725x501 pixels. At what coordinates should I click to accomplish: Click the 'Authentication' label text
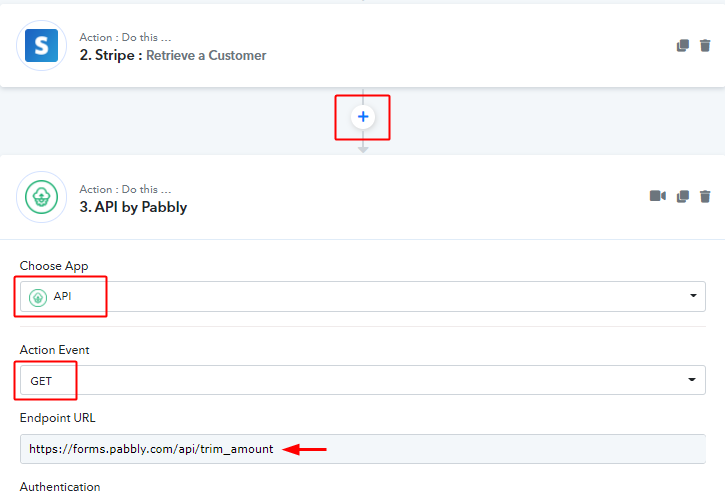[x=60, y=487]
